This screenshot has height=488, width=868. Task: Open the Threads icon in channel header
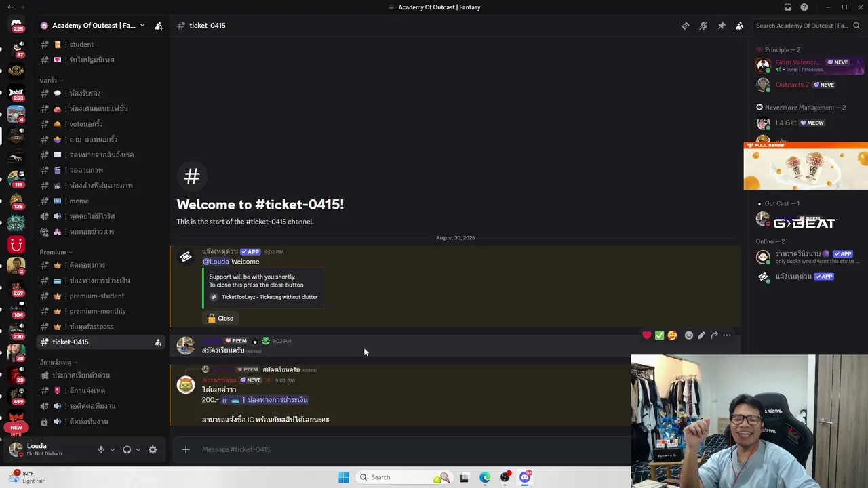point(685,26)
